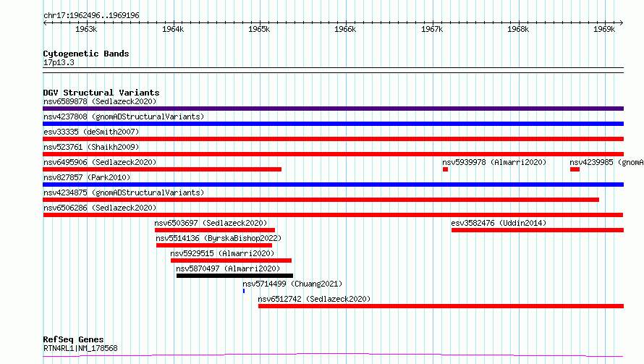This screenshot has height=364, width=644.
Task: Click the magenta RTN4RL1 gene track line
Action: click(333, 355)
